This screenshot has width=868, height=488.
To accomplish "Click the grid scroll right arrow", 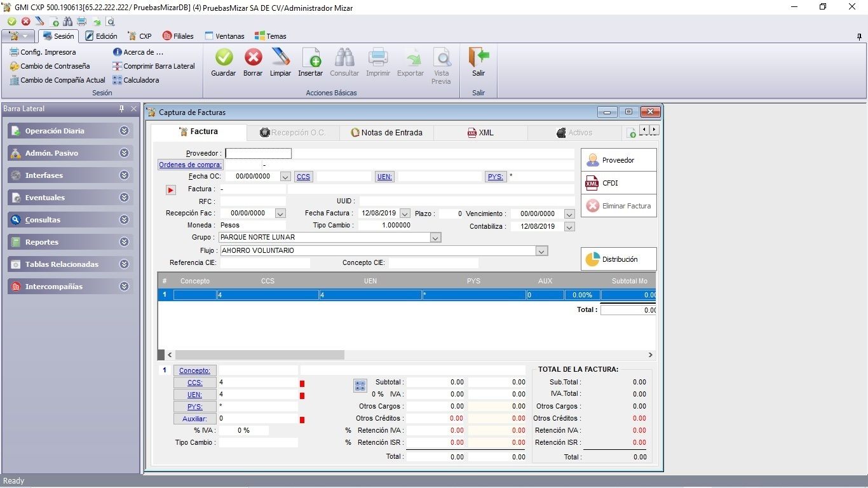I will tap(650, 355).
